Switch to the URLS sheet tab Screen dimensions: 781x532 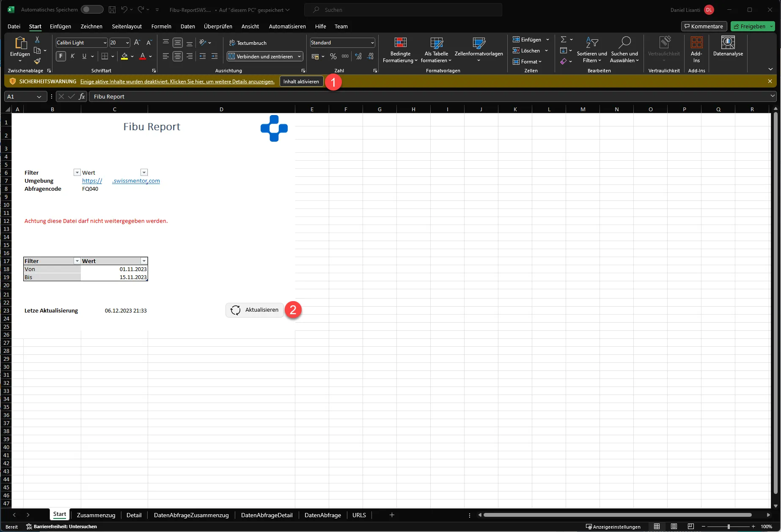pyautogui.click(x=359, y=515)
